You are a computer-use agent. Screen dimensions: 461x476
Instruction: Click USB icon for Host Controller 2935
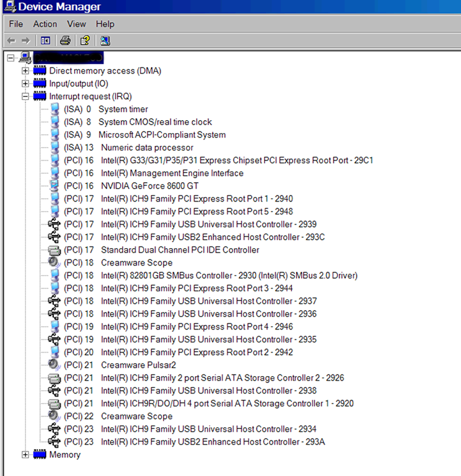54,339
